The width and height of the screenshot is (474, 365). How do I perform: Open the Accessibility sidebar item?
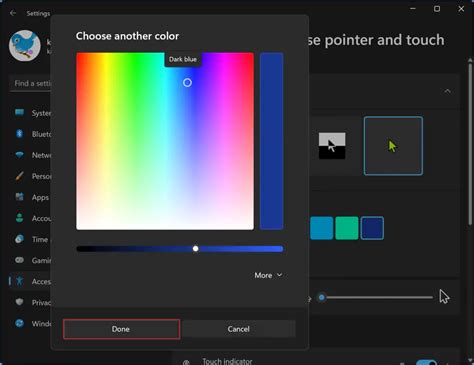31,281
